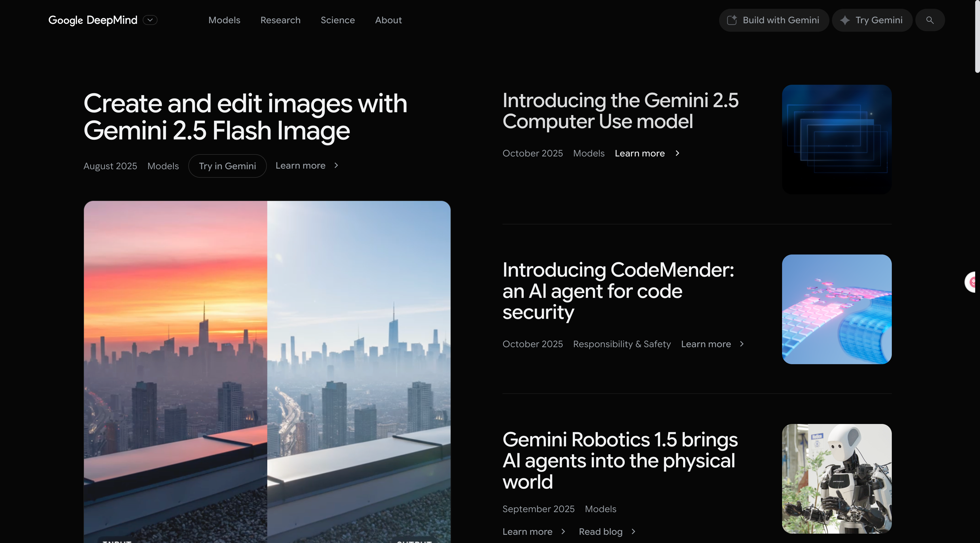The image size is (980, 543).
Task: Open the CodeMender keyboard thumbnail image
Action: click(837, 309)
